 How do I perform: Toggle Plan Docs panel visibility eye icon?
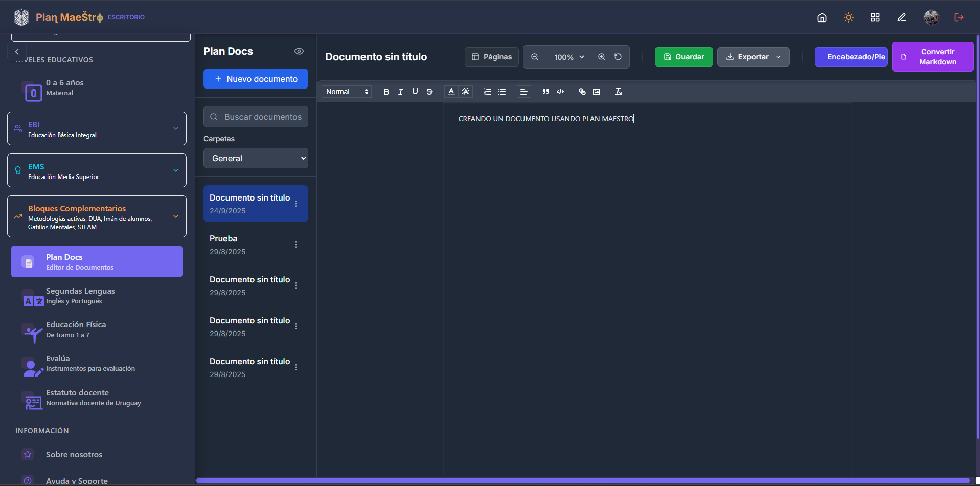coord(299,51)
